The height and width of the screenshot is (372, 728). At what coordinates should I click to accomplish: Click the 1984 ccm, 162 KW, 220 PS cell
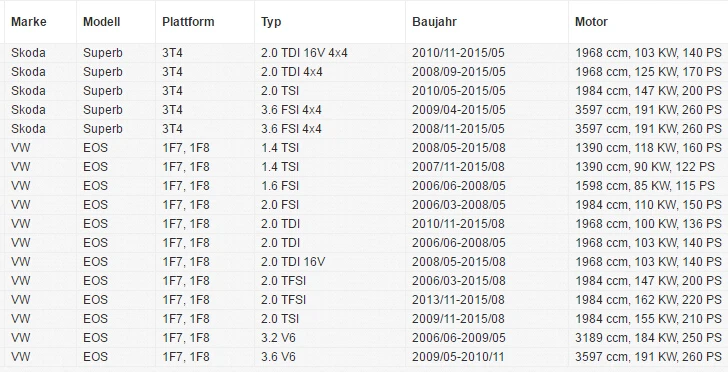click(648, 300)
